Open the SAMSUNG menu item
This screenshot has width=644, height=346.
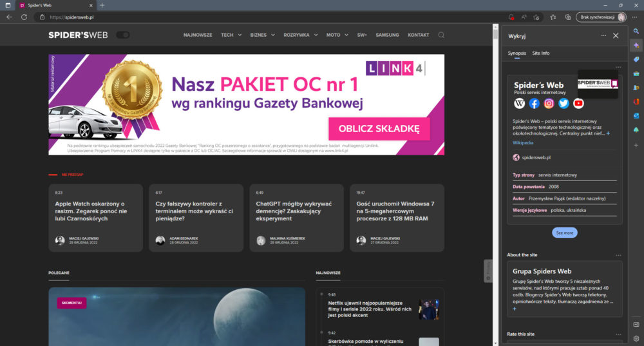point(387,35)
